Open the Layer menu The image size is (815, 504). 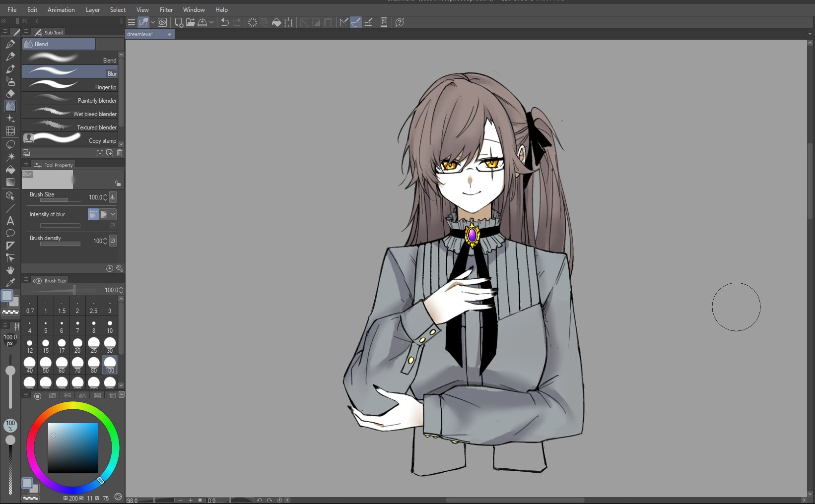[93, 9]
